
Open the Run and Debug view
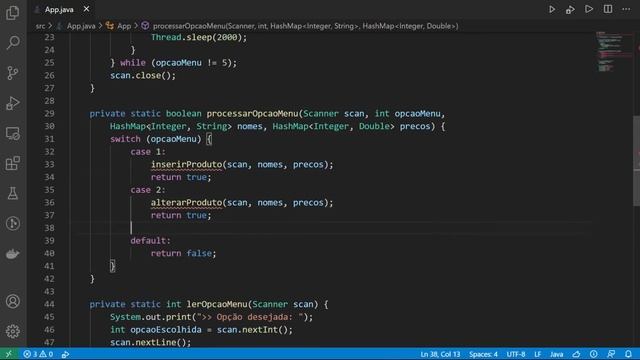13,103
